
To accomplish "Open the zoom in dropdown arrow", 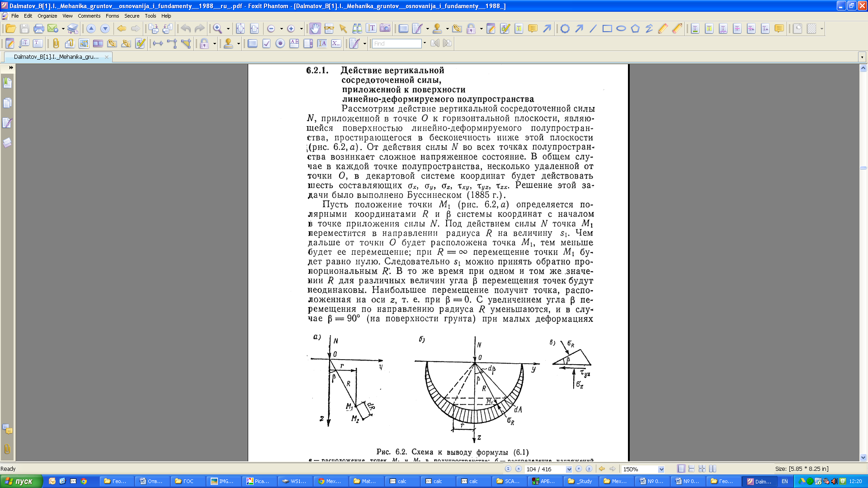I will click(x=301, y=29).
